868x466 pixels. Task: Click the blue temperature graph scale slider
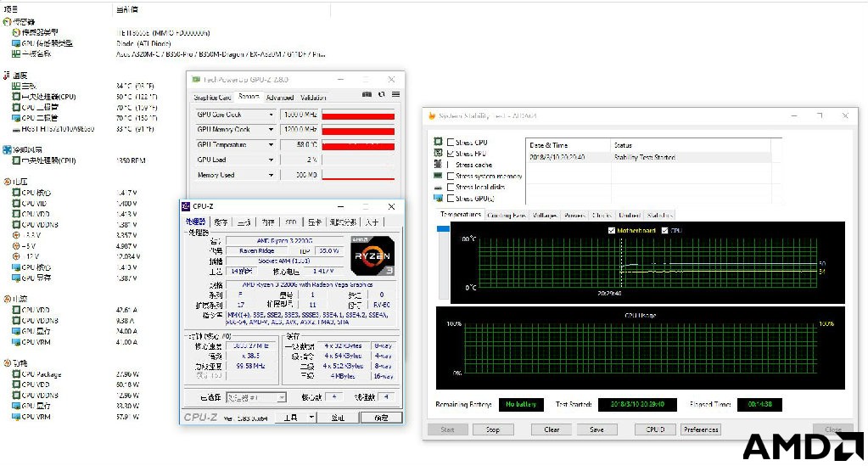tap(444, 228)
